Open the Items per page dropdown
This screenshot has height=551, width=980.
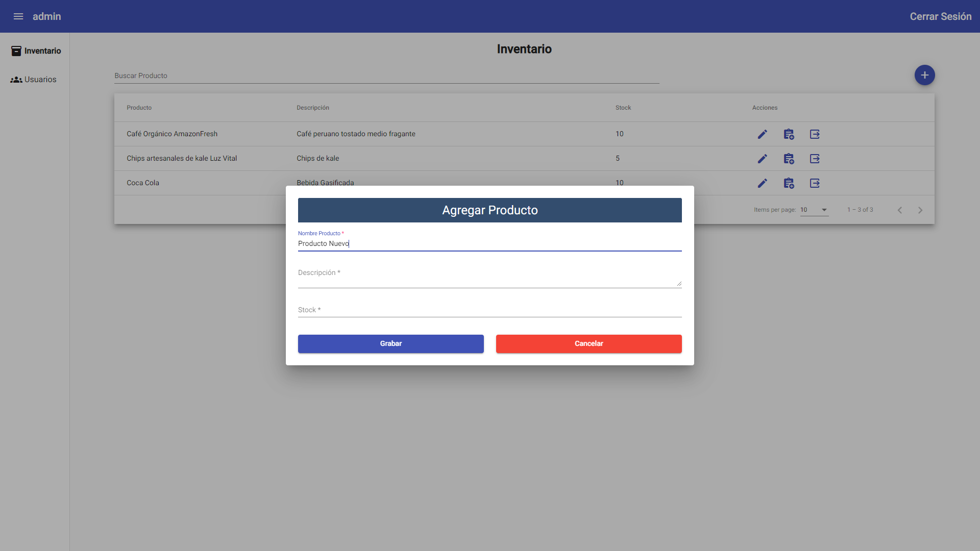tap(814, 210)
